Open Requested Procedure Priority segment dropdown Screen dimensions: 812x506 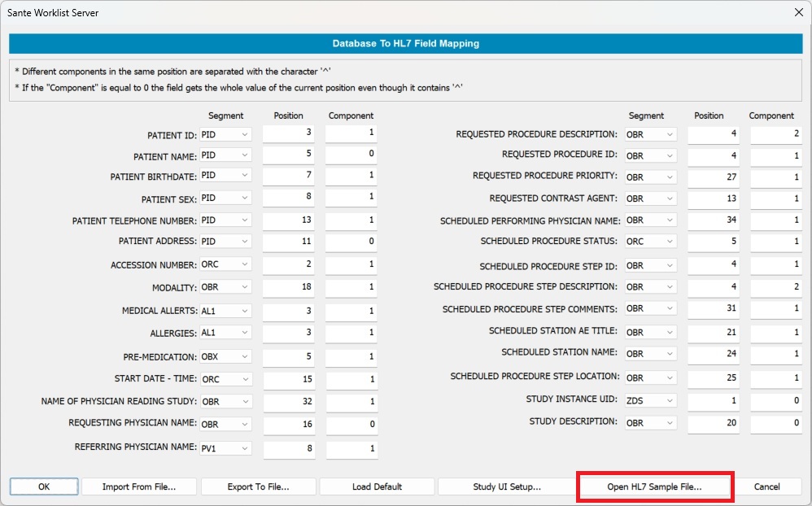point(650,177)
